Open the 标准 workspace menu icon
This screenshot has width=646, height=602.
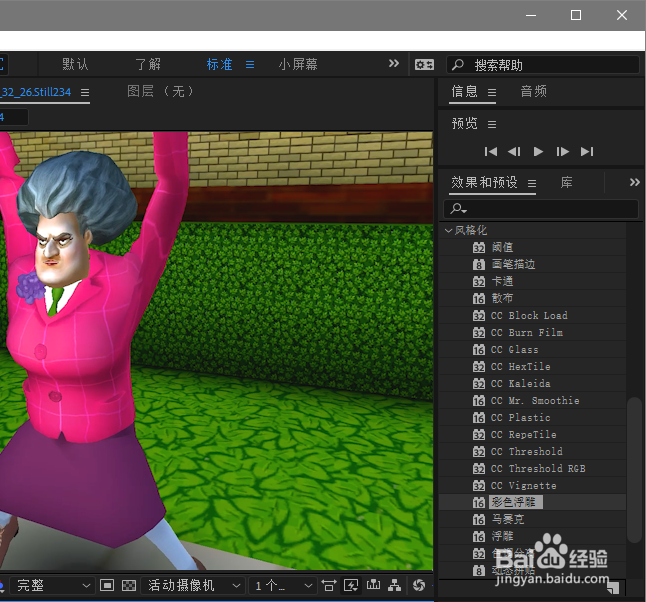[x=250, y=65]
